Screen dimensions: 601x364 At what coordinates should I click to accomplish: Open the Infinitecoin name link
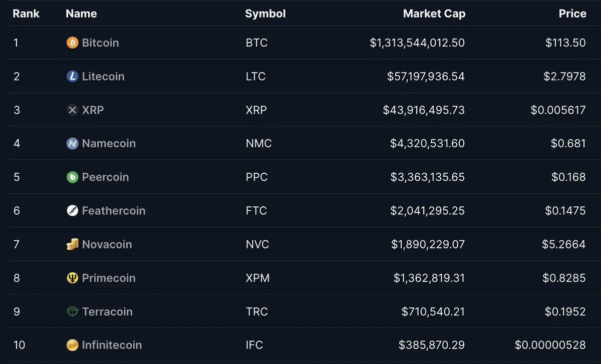pyautogui.click(x=112, y=345)
